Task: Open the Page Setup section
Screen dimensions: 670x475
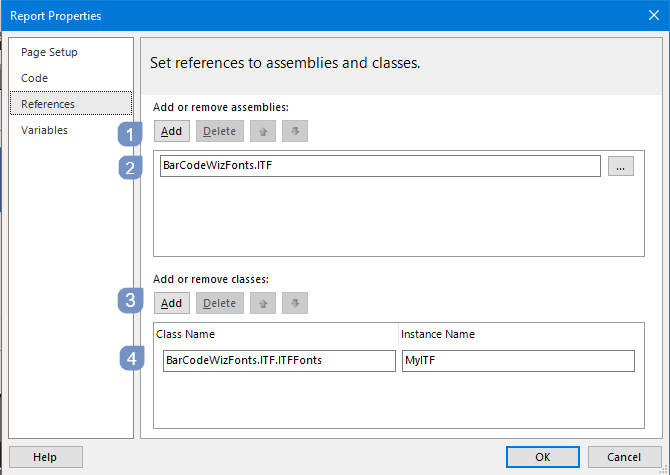Action: pos(49,52)
